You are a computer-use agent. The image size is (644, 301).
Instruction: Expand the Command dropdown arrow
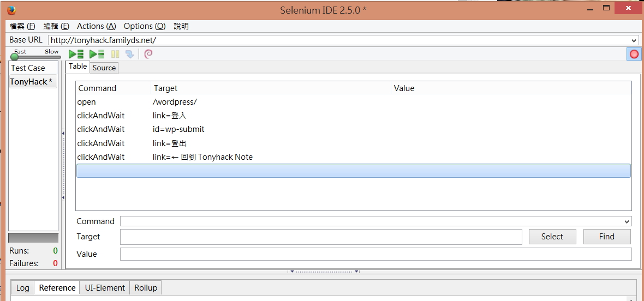627,222
